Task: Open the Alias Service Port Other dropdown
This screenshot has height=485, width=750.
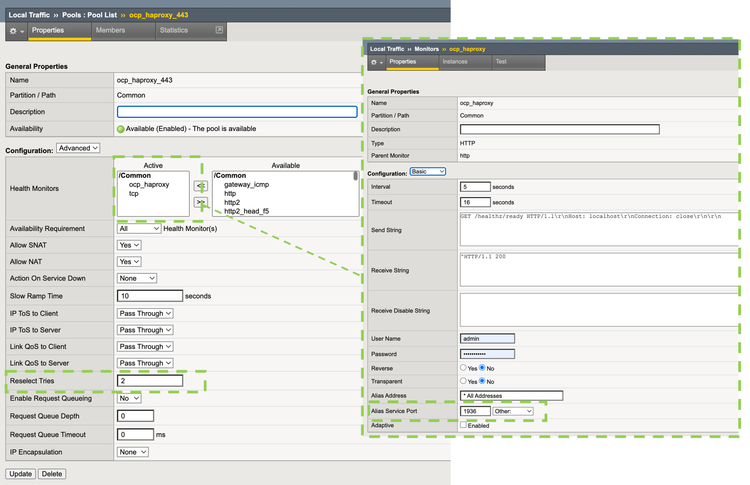Action: click(x=515, y=411)
